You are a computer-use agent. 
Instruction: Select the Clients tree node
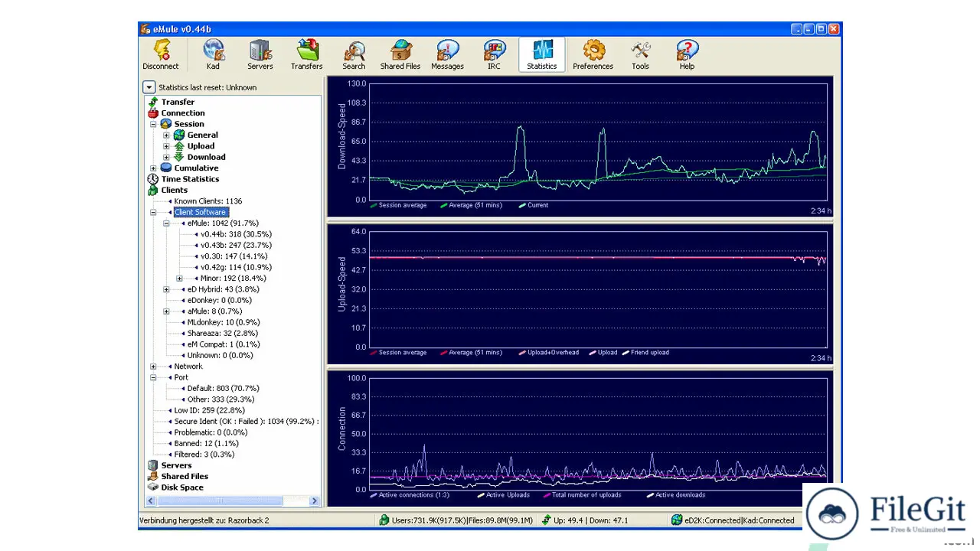pos(174,190)
